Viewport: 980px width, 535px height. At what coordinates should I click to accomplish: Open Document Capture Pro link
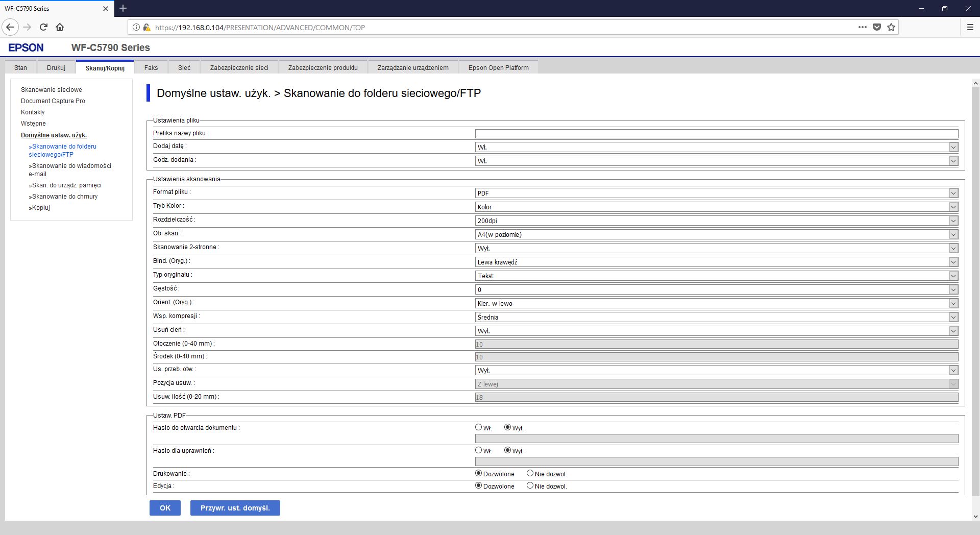(x=53, y=101)
